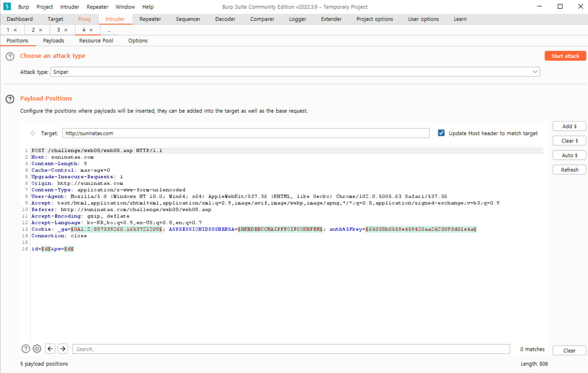Open the Help menu
The width and height of the screenshot is (588, 373).
[148, 7]
